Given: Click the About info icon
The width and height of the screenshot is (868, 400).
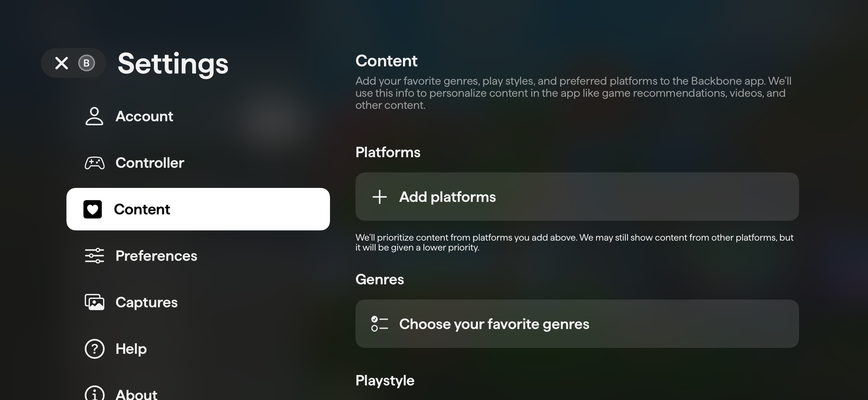Looking at the screenshot, I should pos(94,394).
